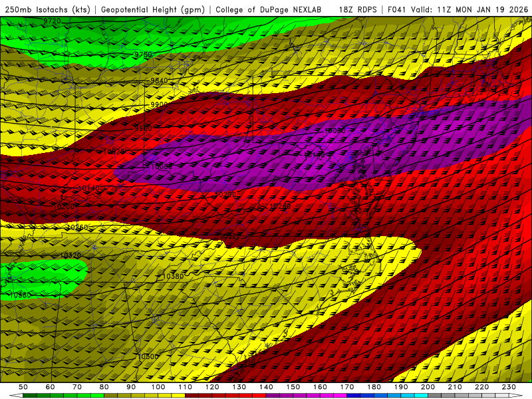Click the 70 kts legend label
Viewport: 532px width, 399px height.
tap(77, 387)
